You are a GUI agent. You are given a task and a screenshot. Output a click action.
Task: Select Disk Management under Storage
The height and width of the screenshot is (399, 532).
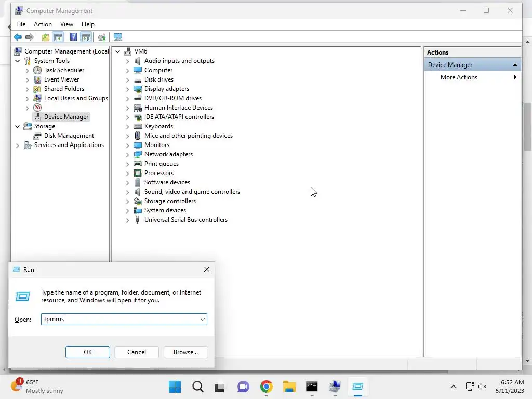click(x=69, y=136)
